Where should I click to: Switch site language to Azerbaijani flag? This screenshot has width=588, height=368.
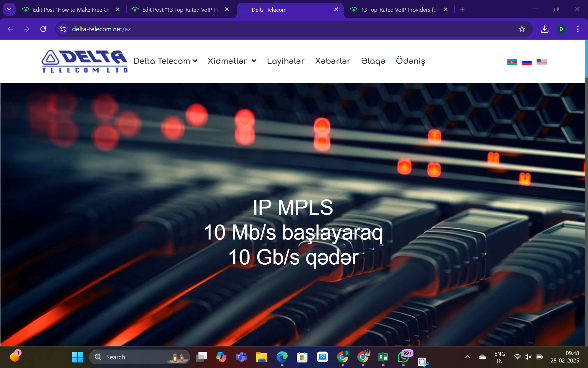pyautogui.click(x=512, y=62)
